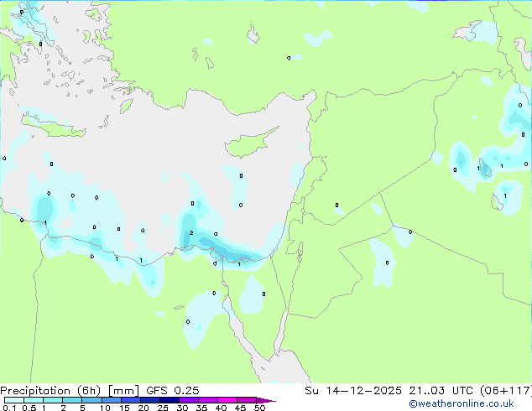Click the '0.5' legend scale label
532x411 pixels.
coord(29,408)
